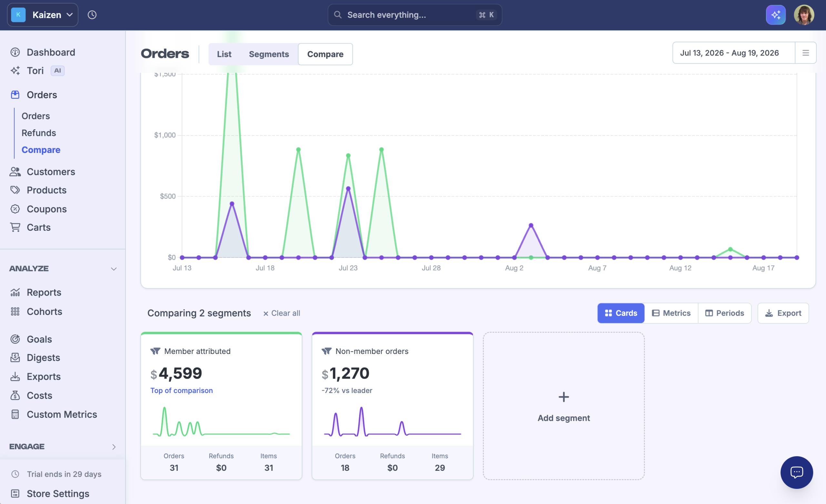Export the comparison data
Image resolution: width=826 pixels, height=504 pixels.
[783, 313]
